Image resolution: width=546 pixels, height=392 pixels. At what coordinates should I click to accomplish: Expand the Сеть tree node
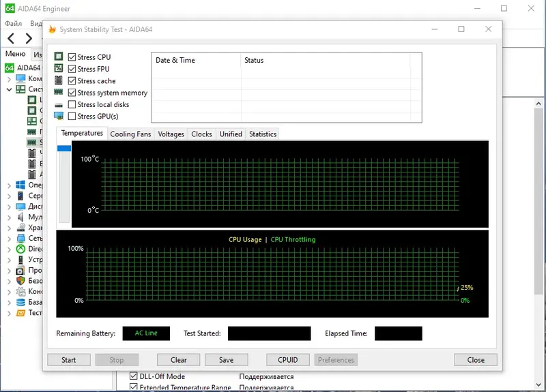tap(9, 239)
